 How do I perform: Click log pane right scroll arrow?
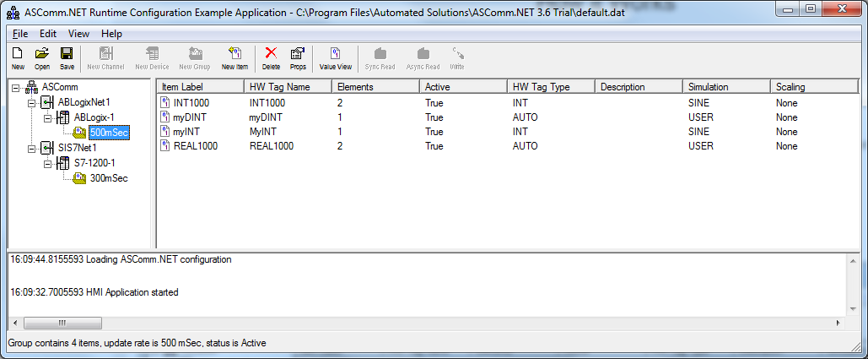tap(838, 323)
